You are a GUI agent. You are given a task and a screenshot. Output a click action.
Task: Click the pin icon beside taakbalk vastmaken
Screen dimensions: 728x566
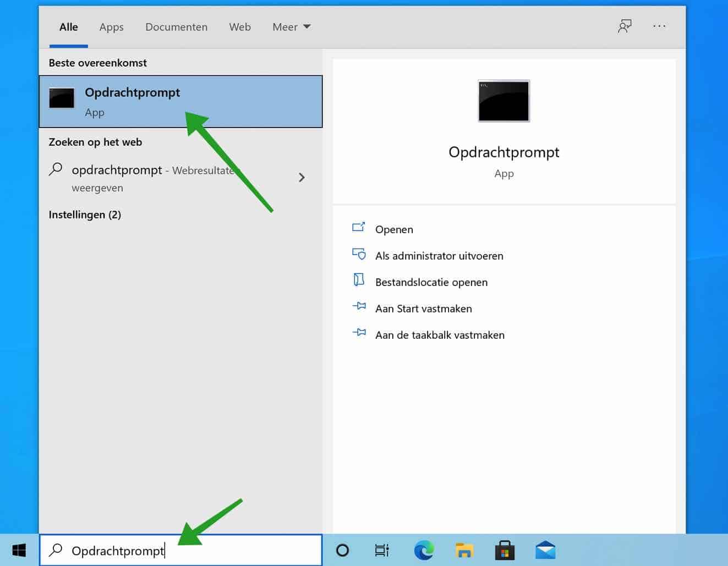[359, 332]
